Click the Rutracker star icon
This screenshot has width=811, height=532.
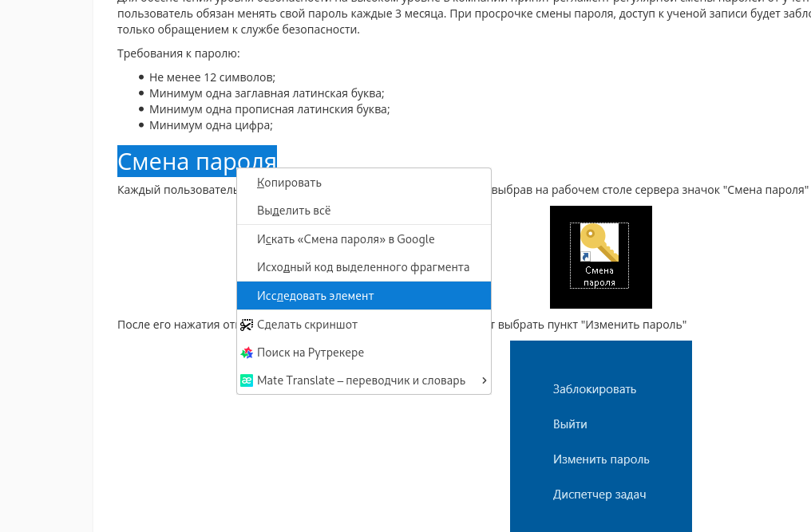pyautogui.click(x=247, y=353)
